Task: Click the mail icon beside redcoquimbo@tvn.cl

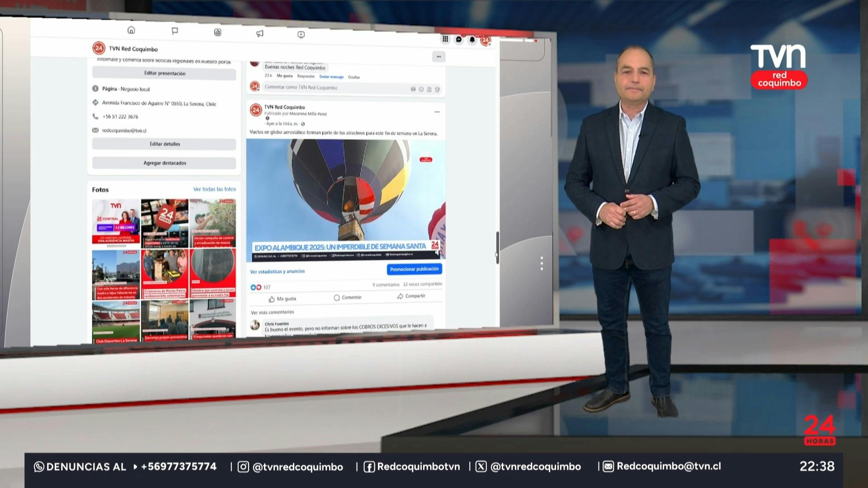Action: pyautogui.click(x=95, y=130)
